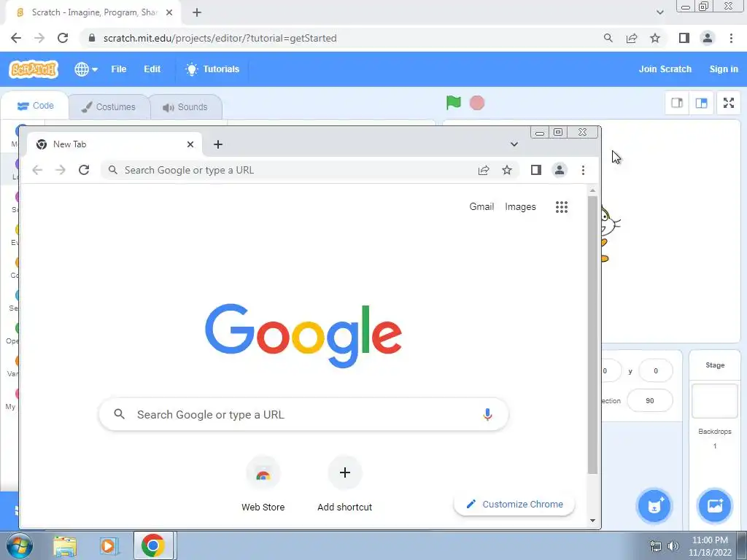The width and height of the screenshot is (747, 560).
Task: Click the Choose a Sprite button
Action: tap(654, 506)
